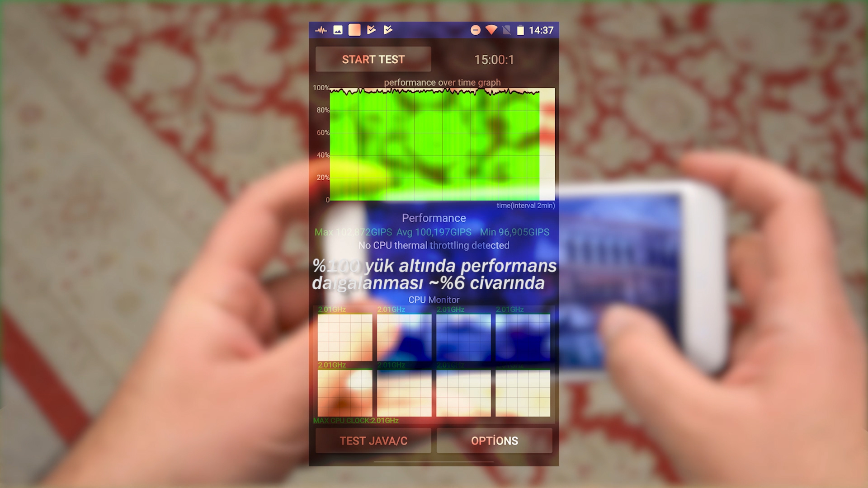Click the orange square icon in status bar
This screenshot has height=488, width=868.
coord(354,30)
